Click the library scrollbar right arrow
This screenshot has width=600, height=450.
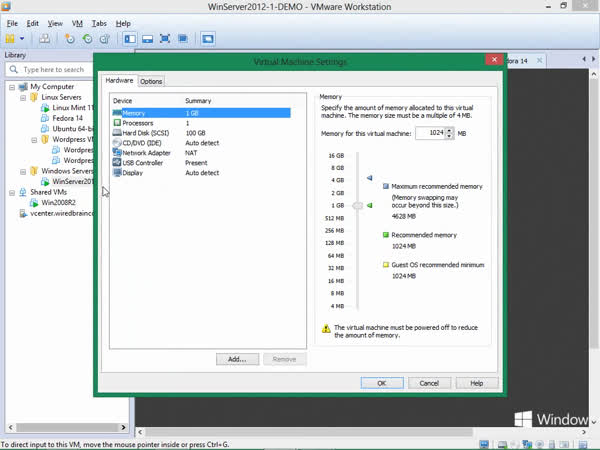[x=124, y=427]
